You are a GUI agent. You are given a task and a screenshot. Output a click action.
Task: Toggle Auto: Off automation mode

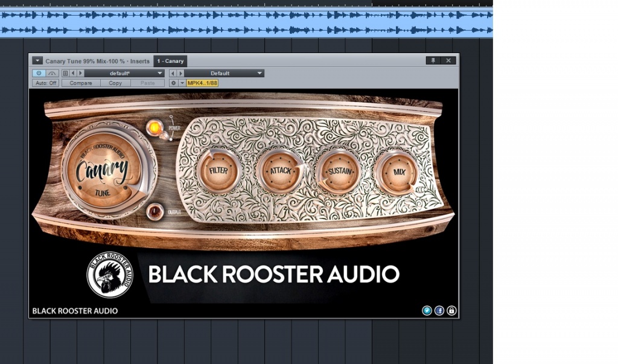click(46, 83)
